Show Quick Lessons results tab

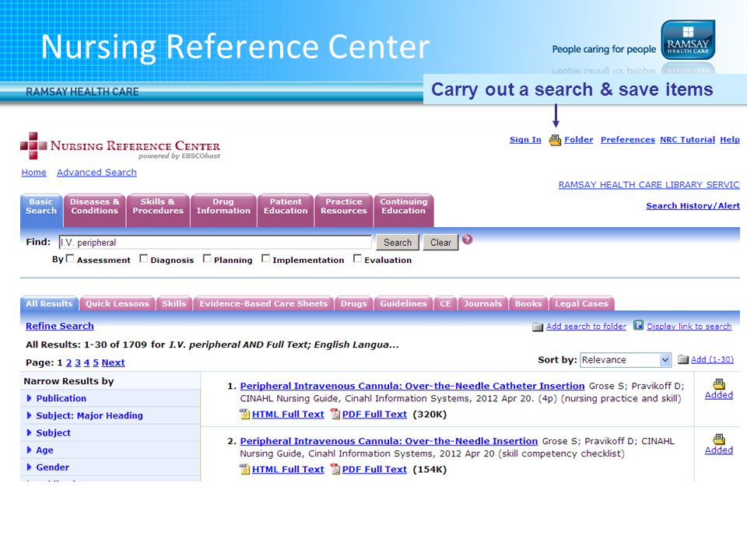click(117, 303)
